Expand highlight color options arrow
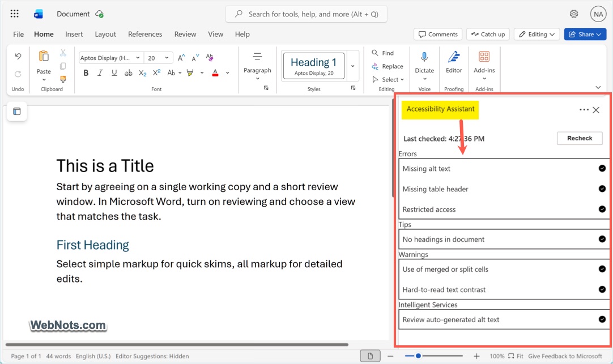The width and height of the screenshot is (613, 364). coord(202,72)
